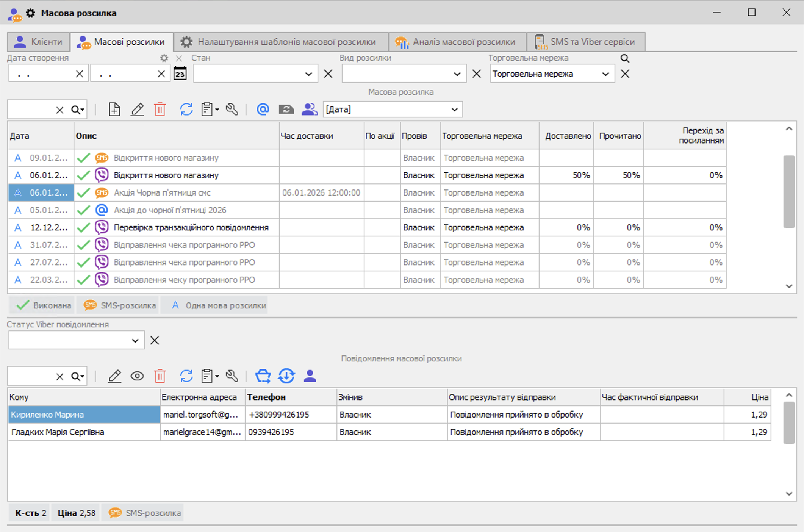Click the wrench settings icon in mailing toolbar
This screenshot has width=804, height=532.
[232, 110]
